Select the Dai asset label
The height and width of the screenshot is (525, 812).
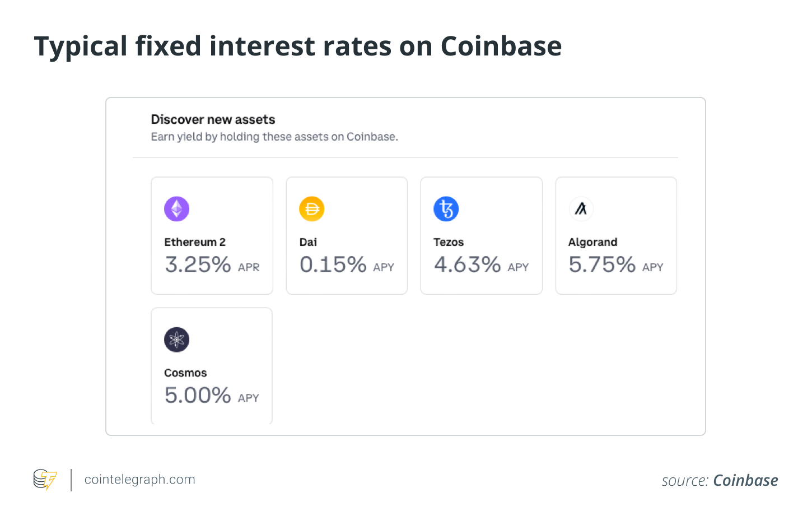tap(308, 242)
